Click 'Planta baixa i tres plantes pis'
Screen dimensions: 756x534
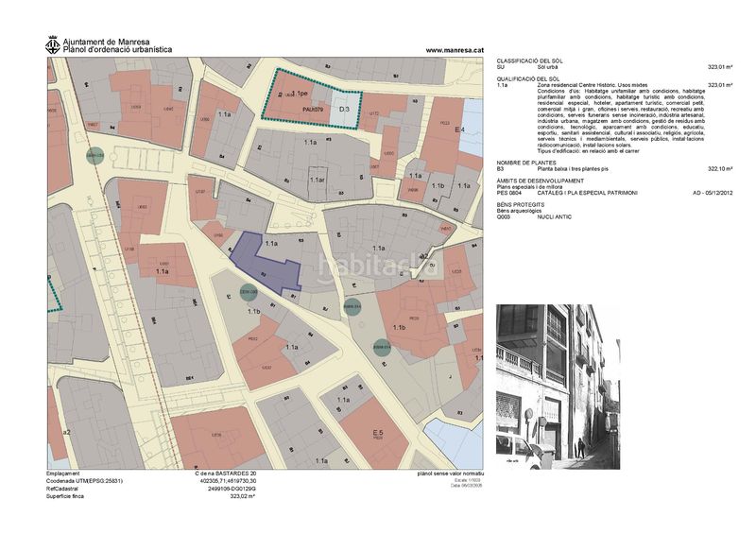[x=573, y=169]
